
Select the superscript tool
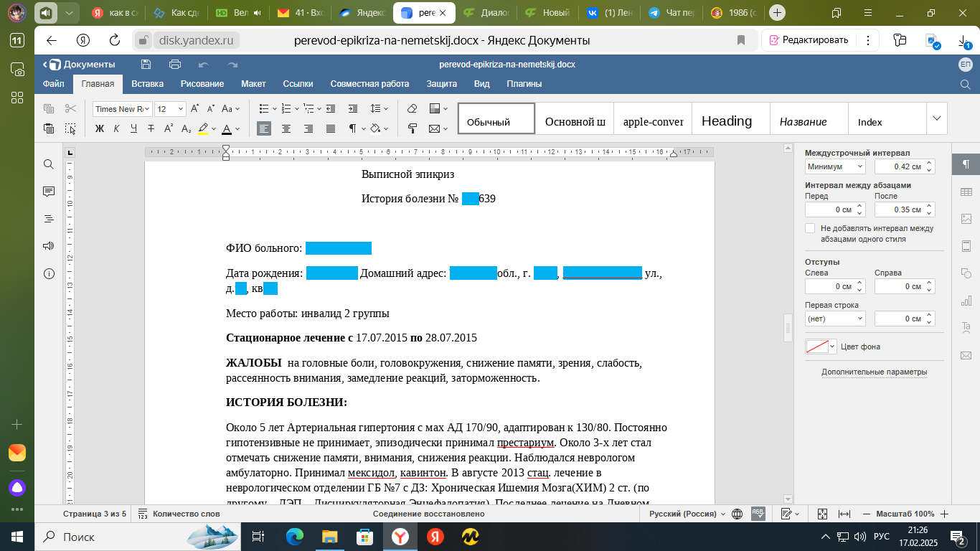(x=168, y=127)
